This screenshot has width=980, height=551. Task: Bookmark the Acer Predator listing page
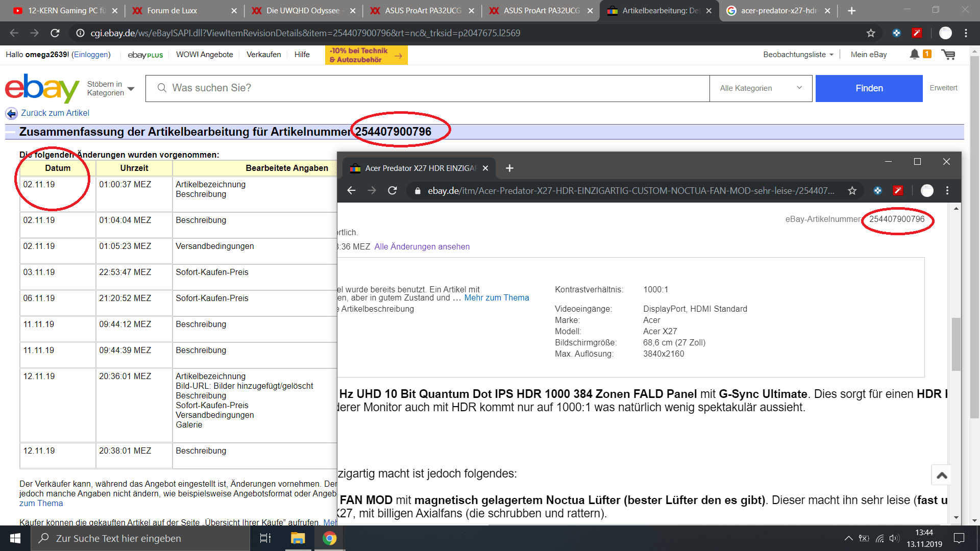click(852, 190)
